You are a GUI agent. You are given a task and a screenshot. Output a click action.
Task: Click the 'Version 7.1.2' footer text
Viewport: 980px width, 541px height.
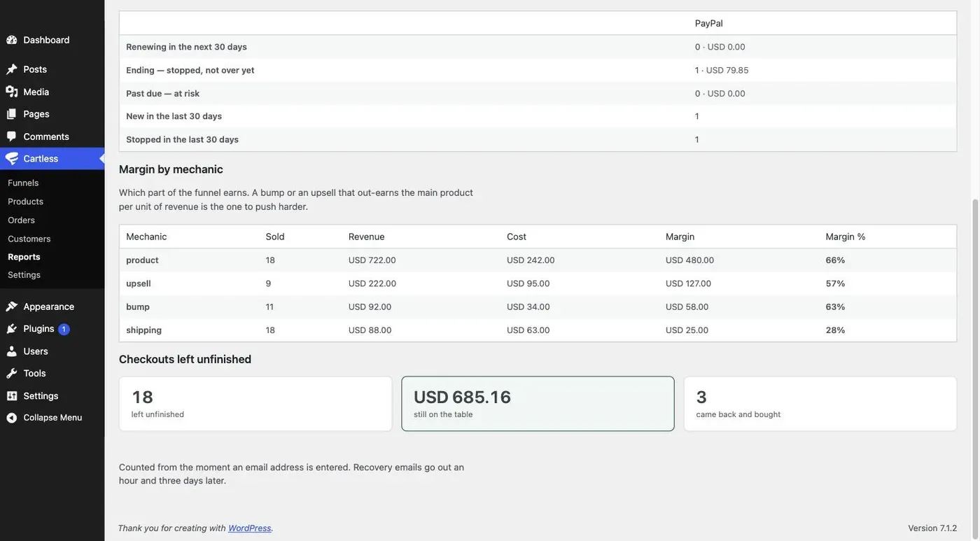click(932, 528)
